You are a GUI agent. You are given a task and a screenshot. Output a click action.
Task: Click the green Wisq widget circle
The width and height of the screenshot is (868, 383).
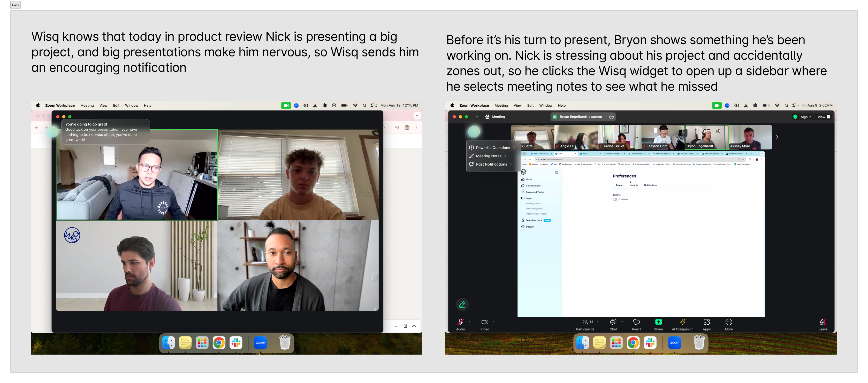474,132
